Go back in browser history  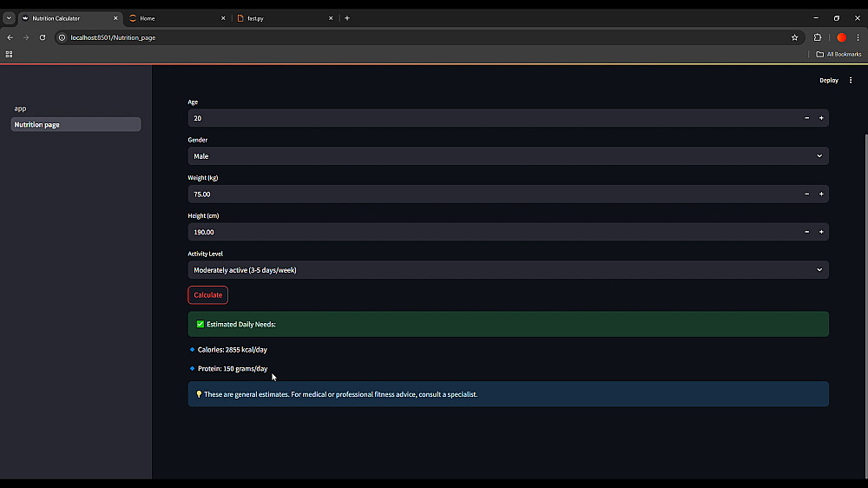pyautogui.click(x=10, y=37)
